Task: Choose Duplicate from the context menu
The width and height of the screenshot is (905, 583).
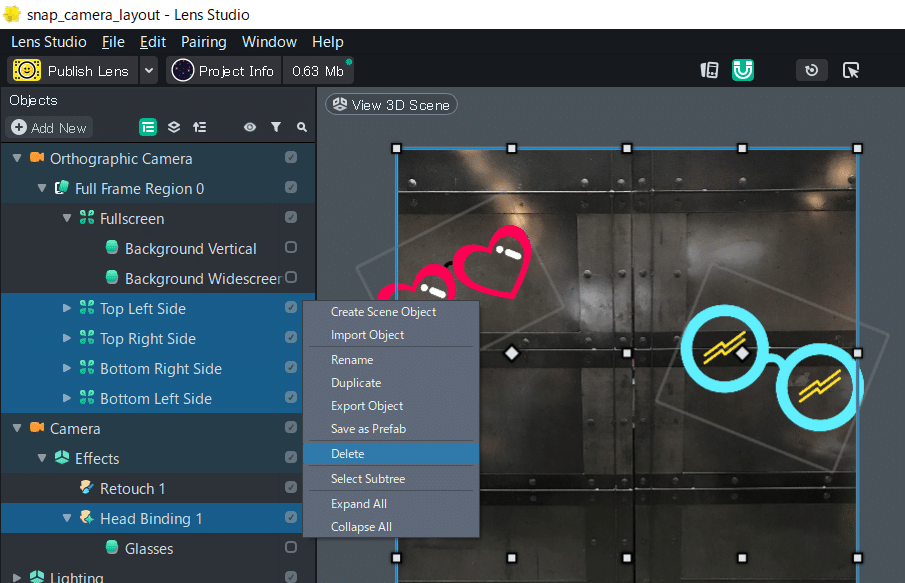Action: (391, 383)
